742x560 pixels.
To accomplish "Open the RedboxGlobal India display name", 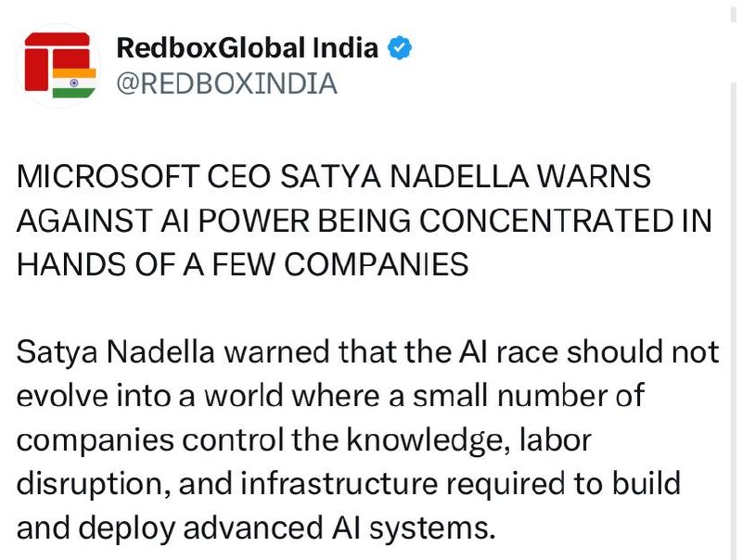I will coord(247,48).
